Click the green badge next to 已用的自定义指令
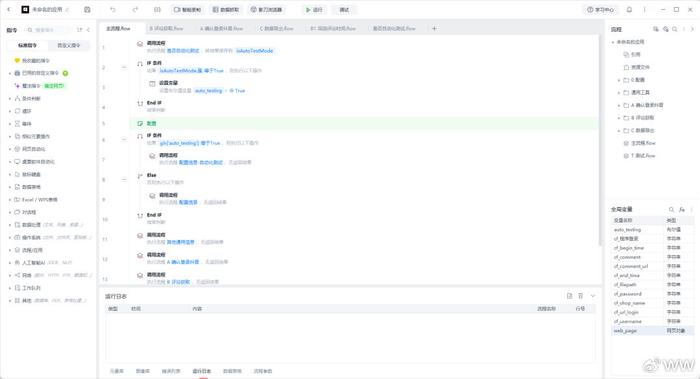Viewport: 700px width, 379px height. point(65,73)
